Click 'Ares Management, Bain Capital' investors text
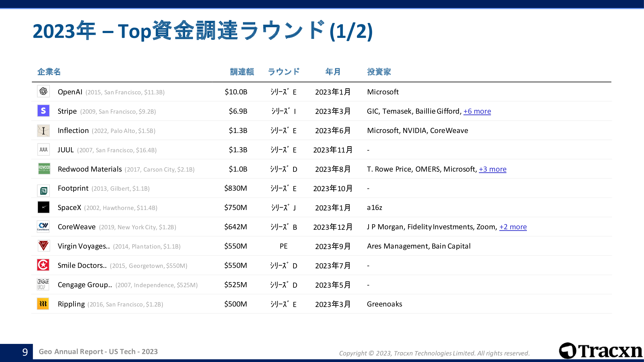644x362 pixels. click(419, 246)
